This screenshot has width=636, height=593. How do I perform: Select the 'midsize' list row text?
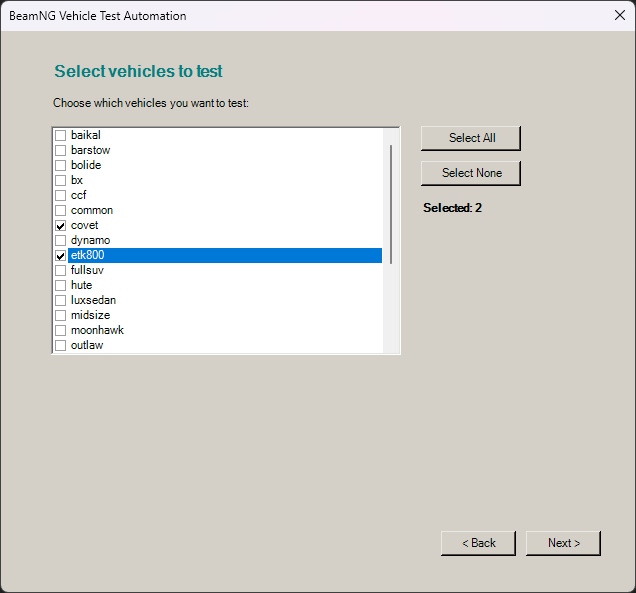point(90,315)
